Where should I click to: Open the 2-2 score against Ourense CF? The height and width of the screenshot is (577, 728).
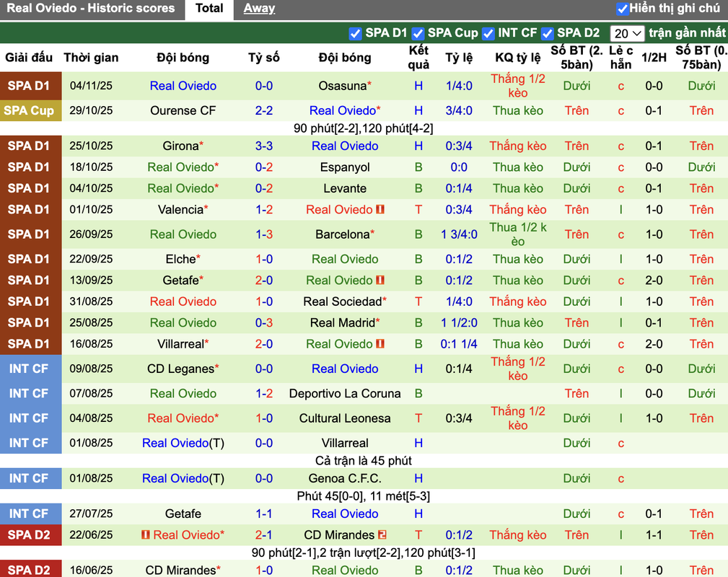pyautogui.click(x=264, y=110)
